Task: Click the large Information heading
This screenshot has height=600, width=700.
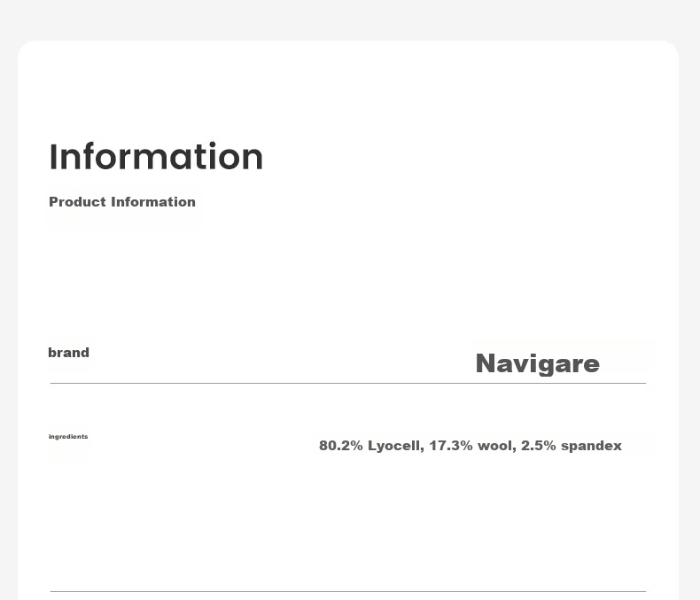Action: coord(156,157)
